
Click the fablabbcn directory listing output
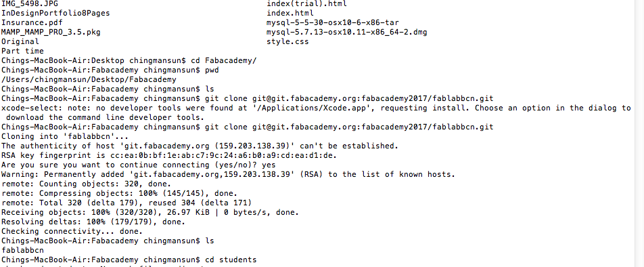point(22,250)
